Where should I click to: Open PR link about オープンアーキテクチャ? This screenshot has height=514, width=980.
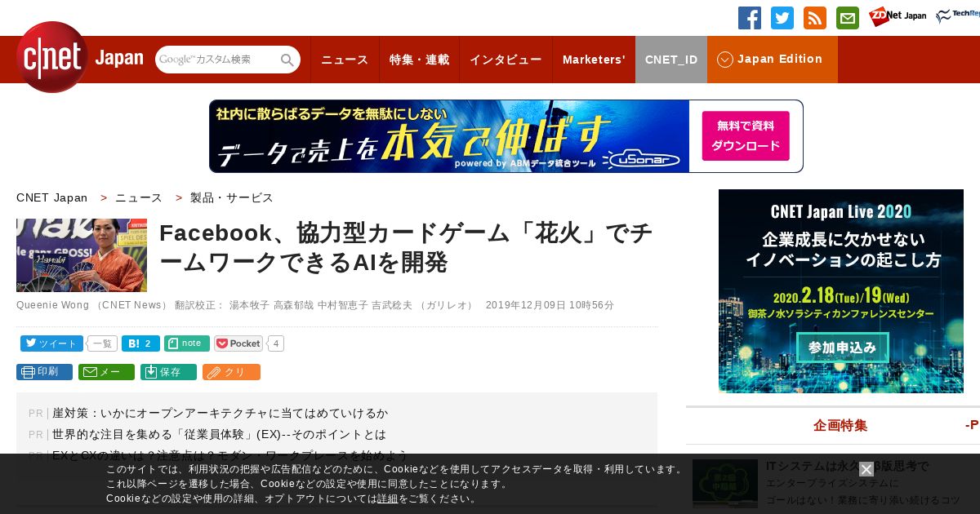(x=220, y=413)
